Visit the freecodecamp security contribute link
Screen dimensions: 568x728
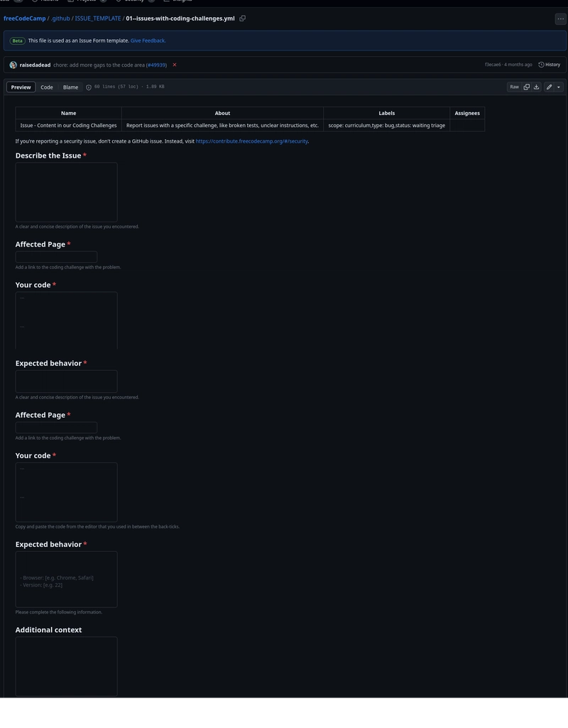[x=251, y=141]
